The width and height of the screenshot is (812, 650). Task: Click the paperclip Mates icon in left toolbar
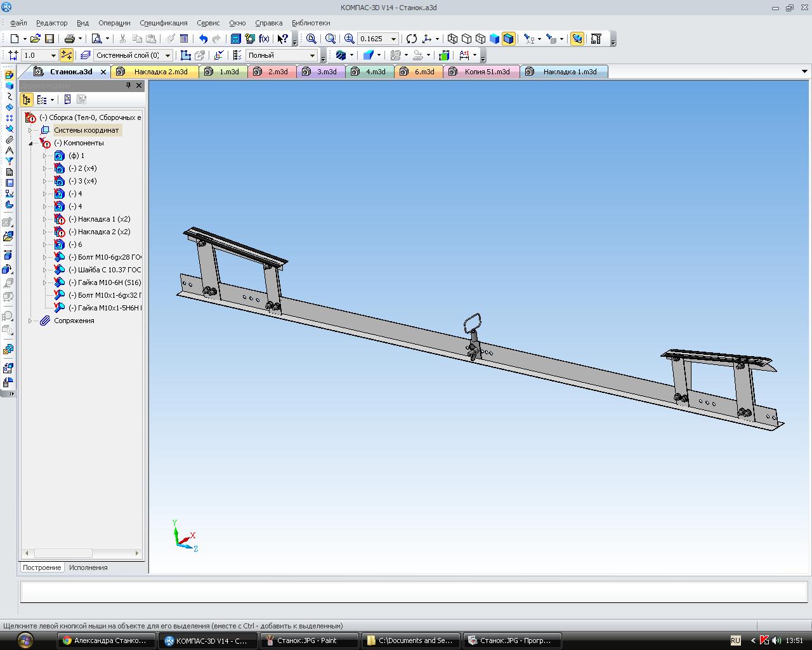tap(9, 140)
